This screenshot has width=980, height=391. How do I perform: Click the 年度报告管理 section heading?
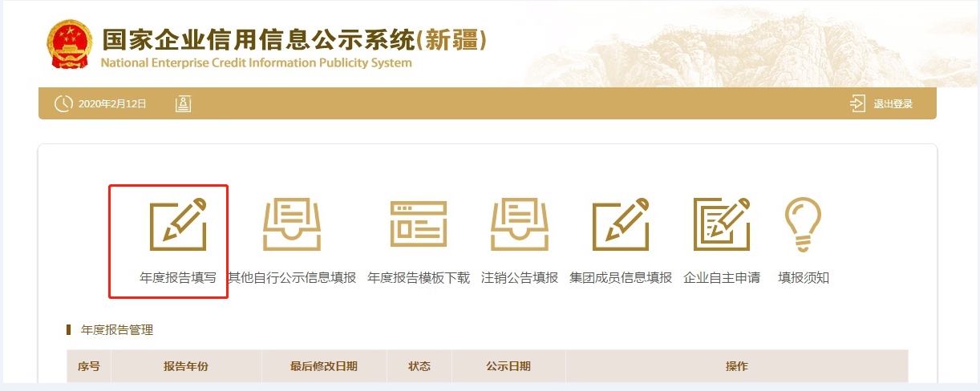click(x=117, y=329)
